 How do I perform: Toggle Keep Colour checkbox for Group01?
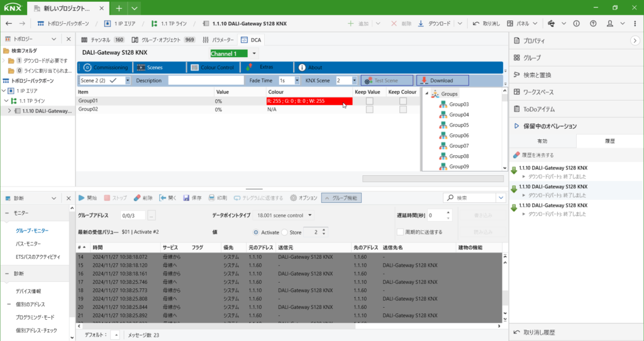pos(403,101)
